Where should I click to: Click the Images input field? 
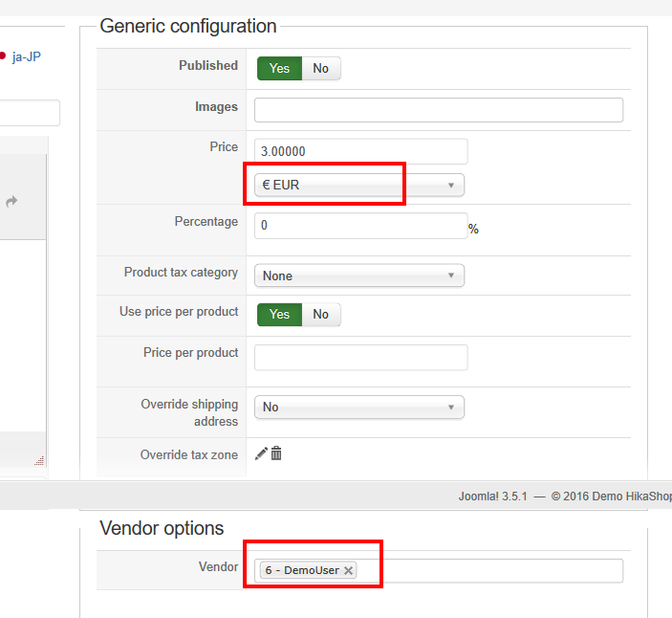[x=439, y=110]
